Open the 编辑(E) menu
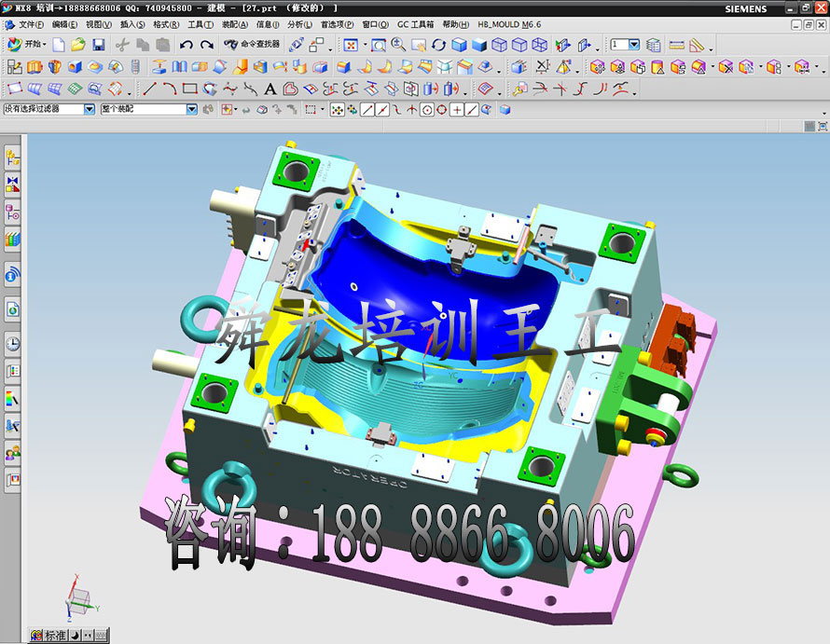 pyautogui.click(x=64, y=24)
